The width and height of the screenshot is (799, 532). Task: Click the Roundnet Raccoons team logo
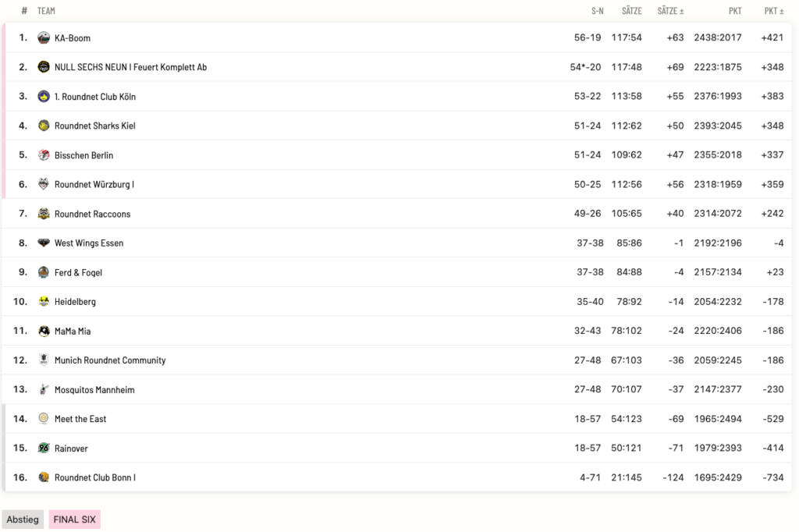coord(44,214)
